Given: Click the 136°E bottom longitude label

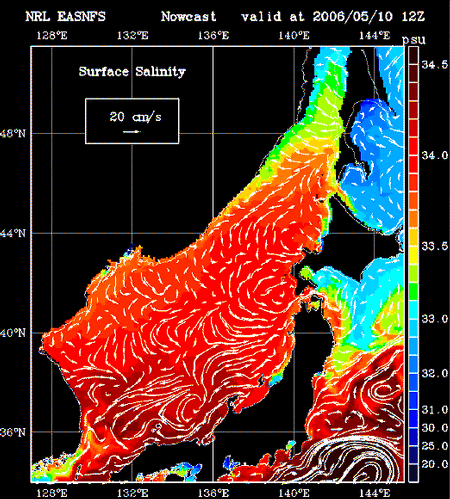Looking at the screenshot, I should [x=213, y=492].
